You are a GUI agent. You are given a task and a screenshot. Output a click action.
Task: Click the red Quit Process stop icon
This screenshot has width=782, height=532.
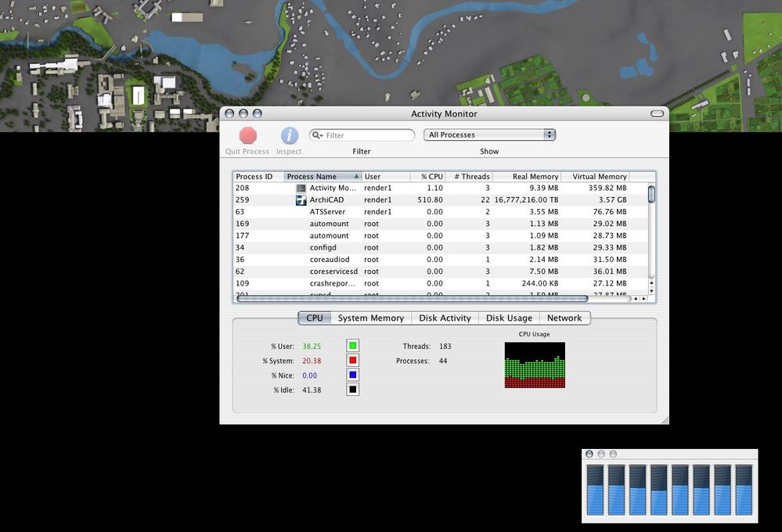click(x=248, y=135)
